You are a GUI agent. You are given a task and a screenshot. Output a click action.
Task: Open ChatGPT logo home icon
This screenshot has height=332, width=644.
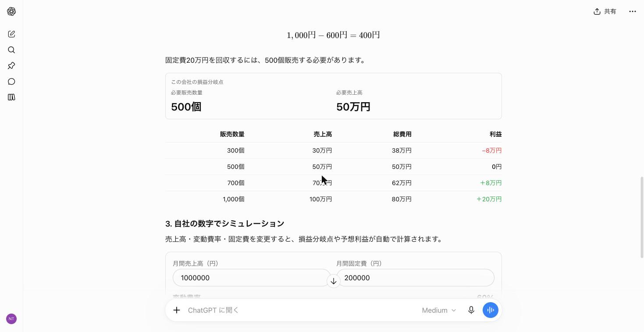(11, 11)
